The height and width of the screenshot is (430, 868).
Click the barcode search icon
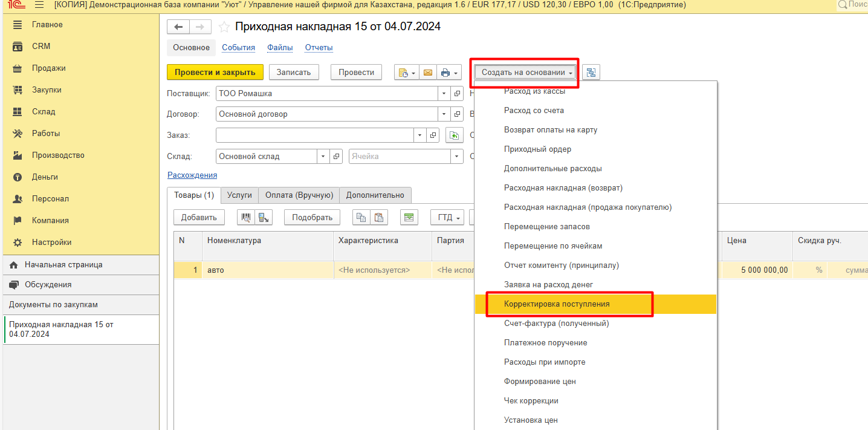246,218
